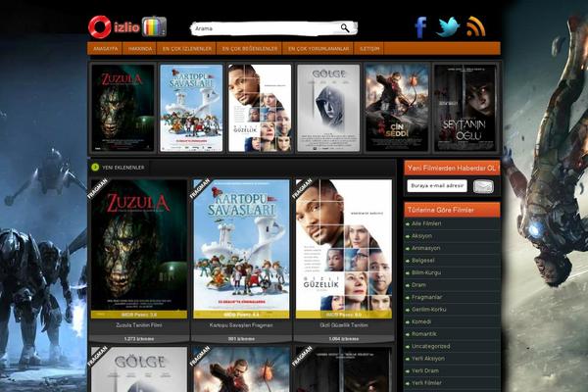Open the İletişim menu item
This screenshot has height=392, width=588.
369,49
